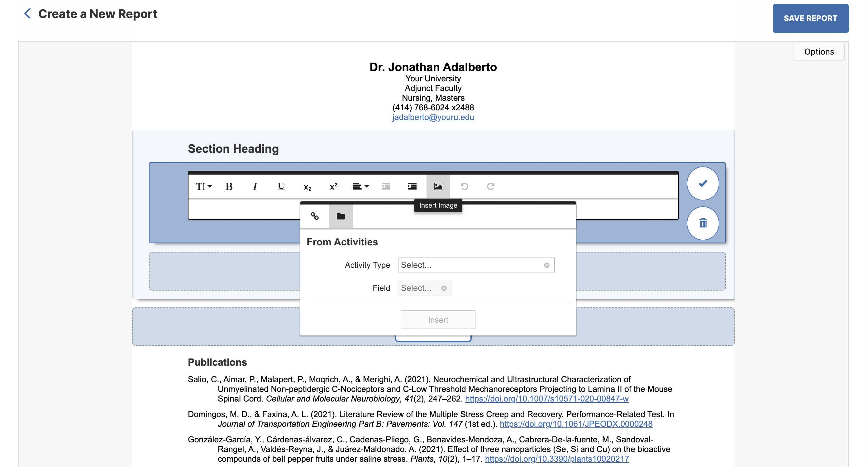Apply subscript formatting
This screenshot has height=467, width=868.
click(x=307, y=186)
